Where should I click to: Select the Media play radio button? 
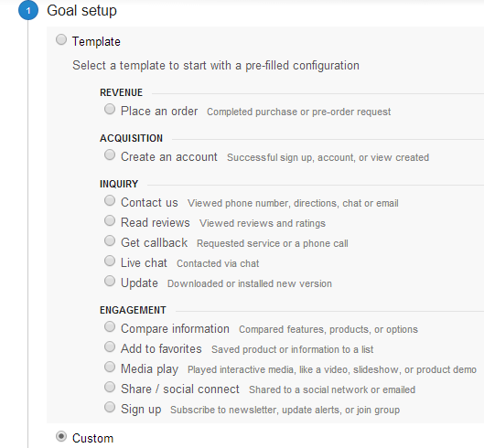110,368
